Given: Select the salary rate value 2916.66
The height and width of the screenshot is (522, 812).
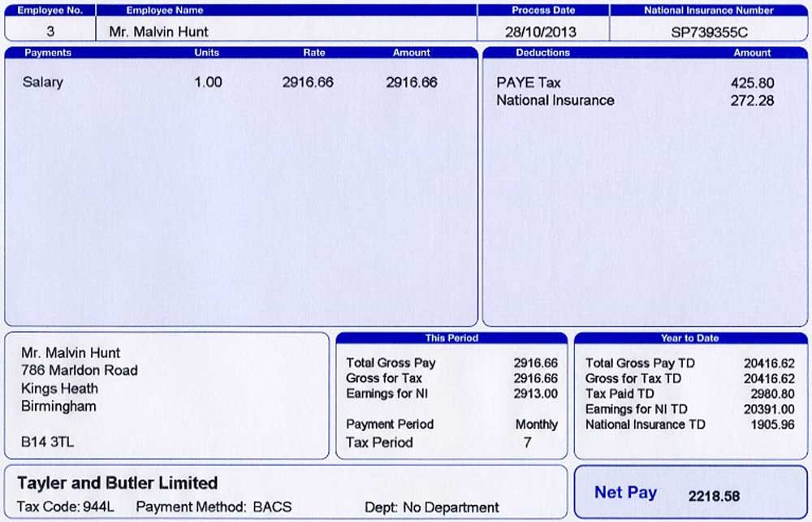Looking at the screenshot, I should [308, 82].
